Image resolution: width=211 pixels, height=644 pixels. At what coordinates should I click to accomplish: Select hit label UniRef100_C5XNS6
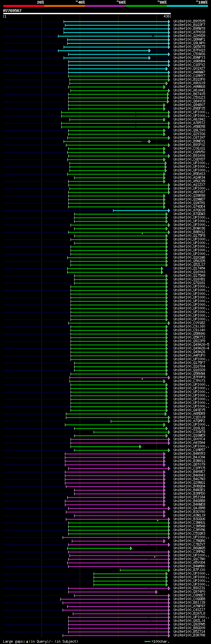pos(189,54)
